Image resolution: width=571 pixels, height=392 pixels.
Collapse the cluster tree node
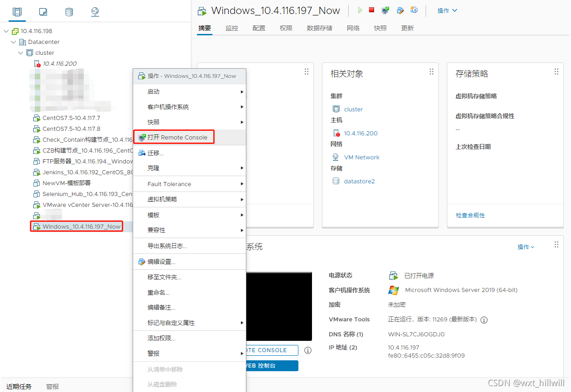point(21,53)
